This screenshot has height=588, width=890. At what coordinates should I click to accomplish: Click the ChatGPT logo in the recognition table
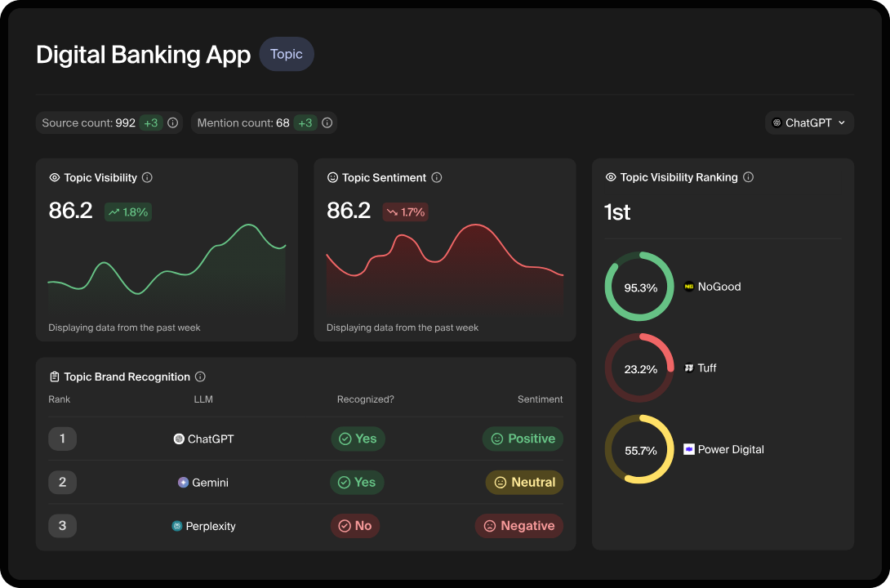[x=178, y=439]
